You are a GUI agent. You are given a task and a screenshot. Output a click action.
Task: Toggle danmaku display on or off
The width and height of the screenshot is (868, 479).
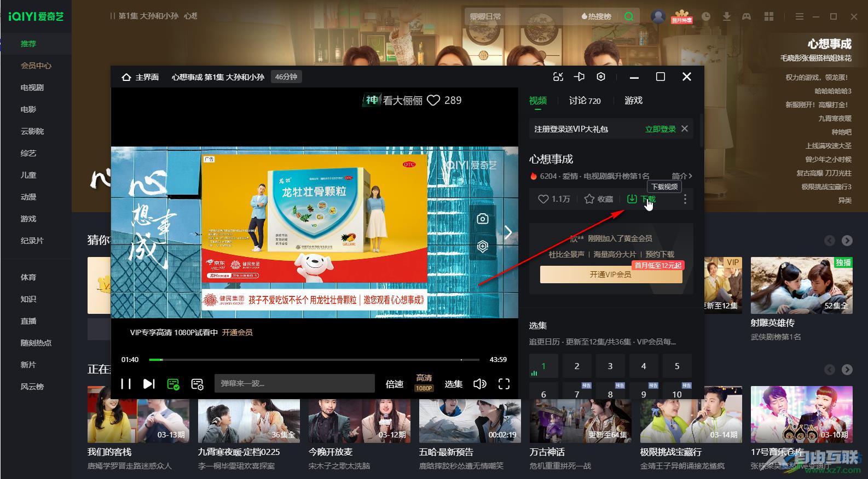click(173, 384)
